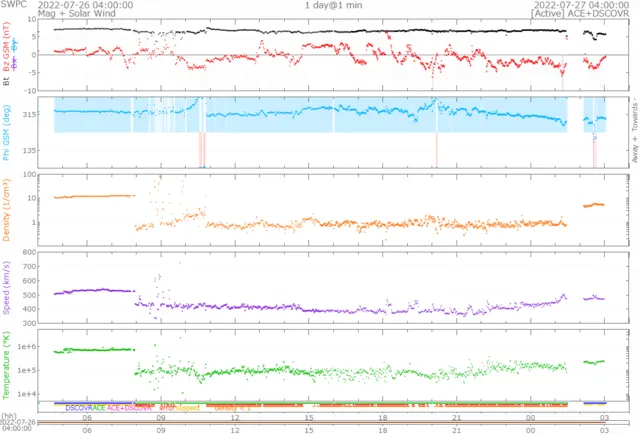The width and height of the screenshot is (640, 434).
Task: Click the SWPC label in top-left corner
Action: click(x=14, y=5)
